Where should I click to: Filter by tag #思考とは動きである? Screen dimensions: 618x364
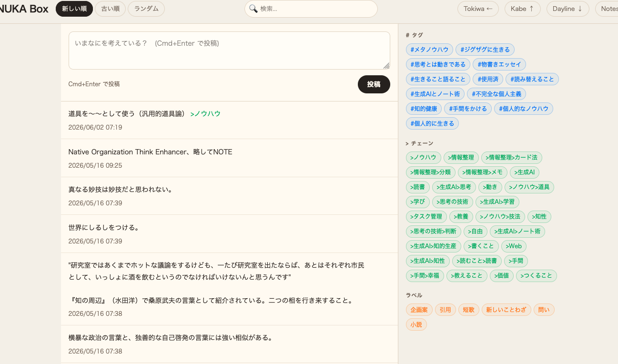[x=438, y=64]
